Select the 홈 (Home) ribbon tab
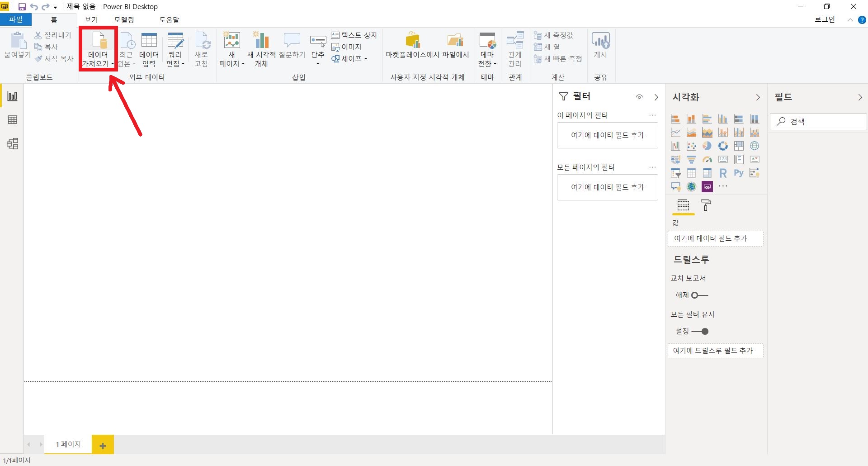The width and height of the screenshot is (868, 466). [54, 20]
